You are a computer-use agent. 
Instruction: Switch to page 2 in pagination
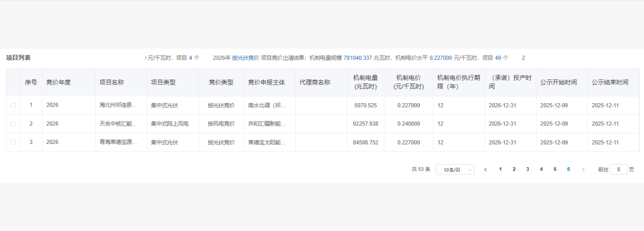pyautogui.click(x=514, y=170)
